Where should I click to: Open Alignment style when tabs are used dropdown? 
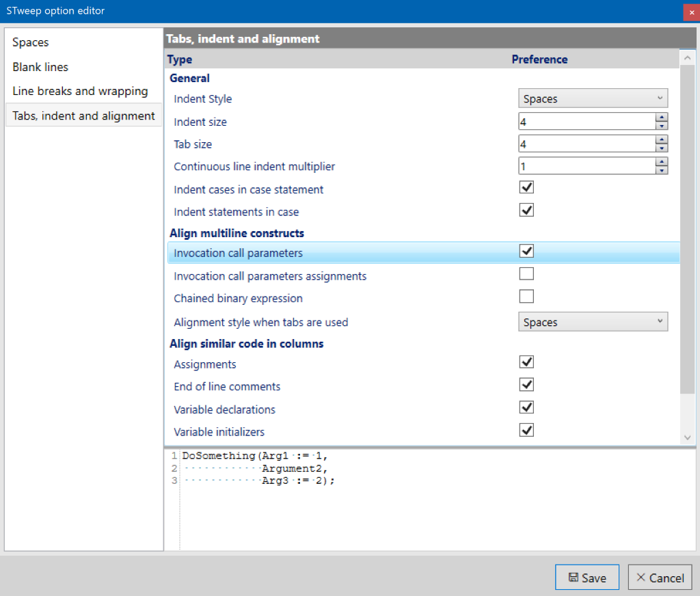click(593, 322)
